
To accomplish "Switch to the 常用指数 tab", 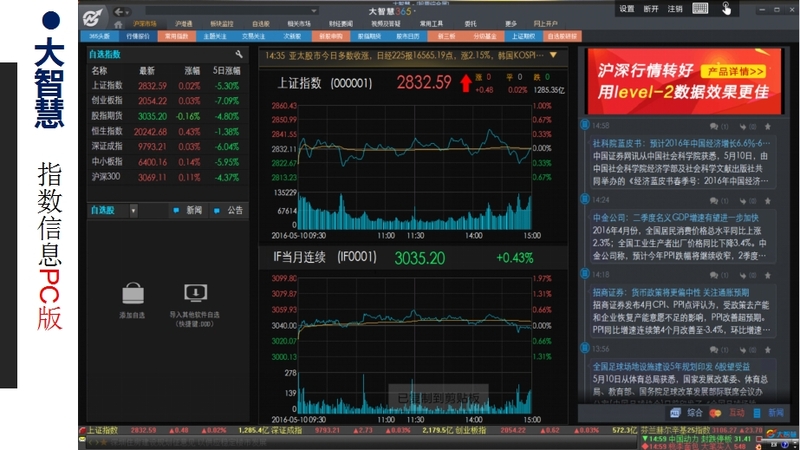I will [177, 36].
